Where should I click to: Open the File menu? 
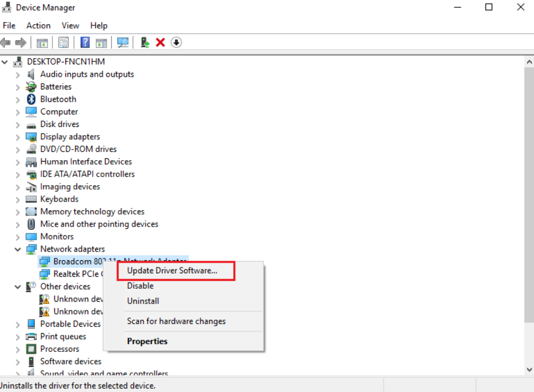(x=9, y=25)
